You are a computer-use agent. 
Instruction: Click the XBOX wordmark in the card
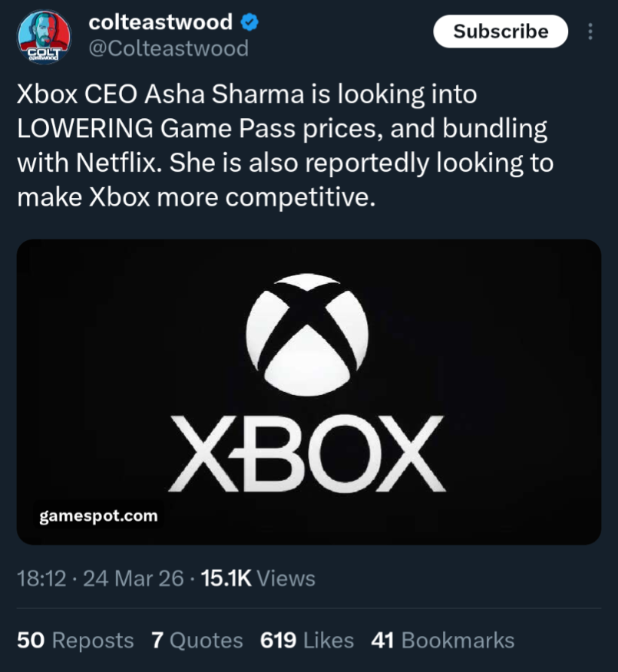pyautogui.click(x=307, y=454)
